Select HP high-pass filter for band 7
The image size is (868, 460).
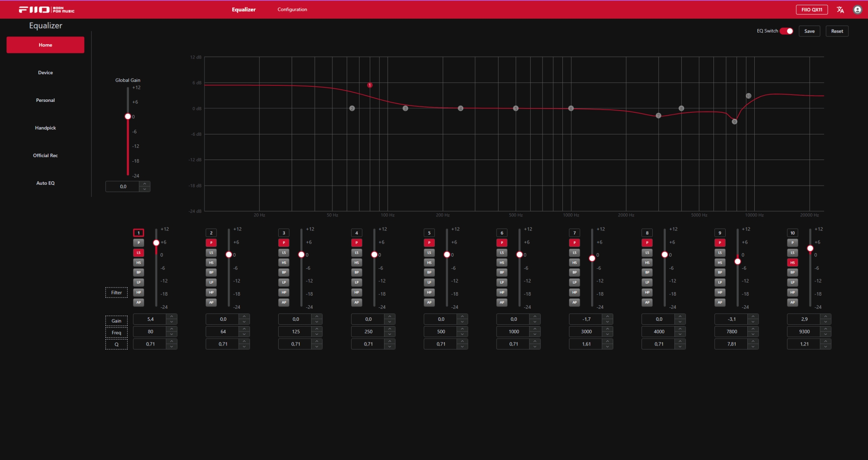575,292
